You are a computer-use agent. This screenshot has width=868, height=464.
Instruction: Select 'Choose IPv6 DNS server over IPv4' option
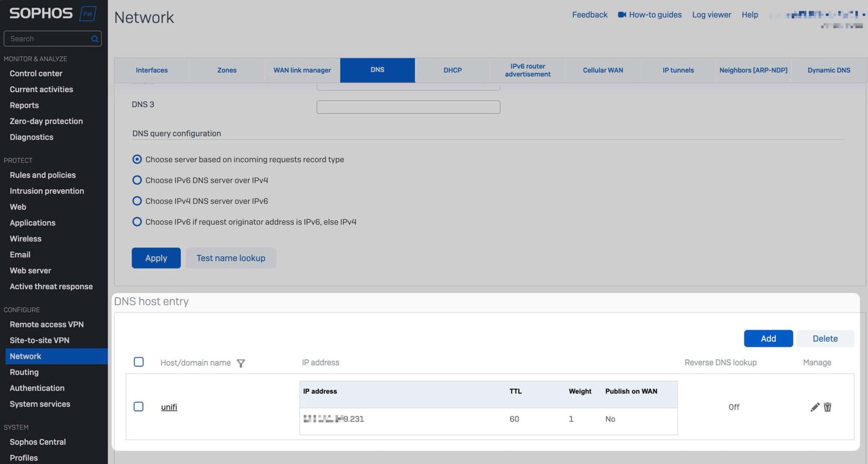pyautogui.click(x=137, y=180)
